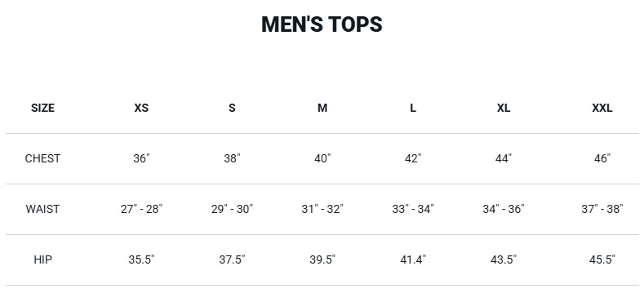Click the M size header

pyautogui.click(x=322, y=108)
